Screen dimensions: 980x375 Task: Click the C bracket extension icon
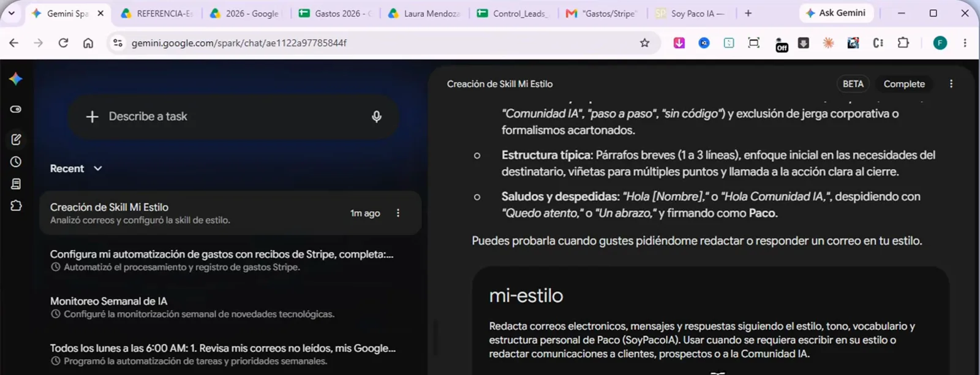pos(878,43)
